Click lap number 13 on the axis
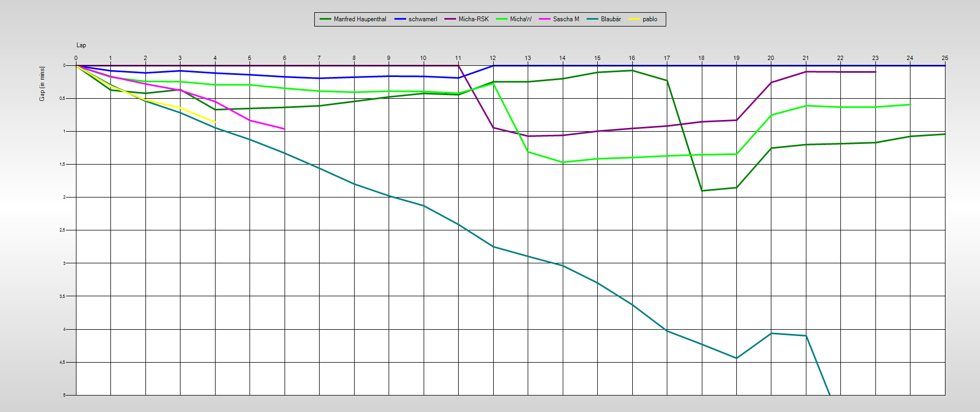 528,58
